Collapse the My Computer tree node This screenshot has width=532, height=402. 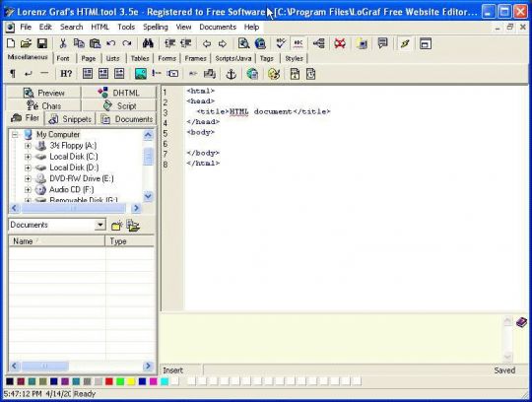click(x=15, y=135)
